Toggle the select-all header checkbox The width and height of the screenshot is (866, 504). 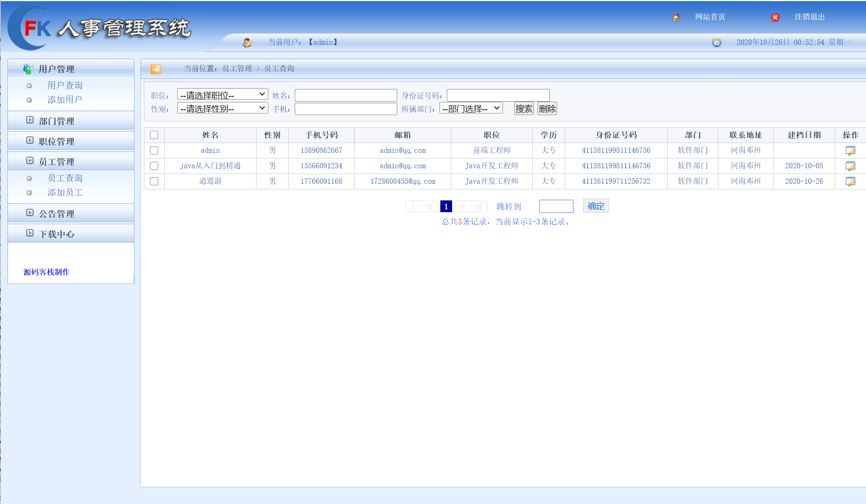pyautogui.click(x=154, y=135)
